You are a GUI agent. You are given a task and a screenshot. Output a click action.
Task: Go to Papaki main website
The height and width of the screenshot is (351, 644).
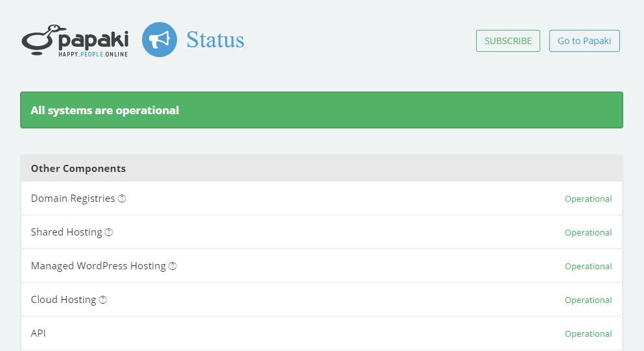pos(584,41)
